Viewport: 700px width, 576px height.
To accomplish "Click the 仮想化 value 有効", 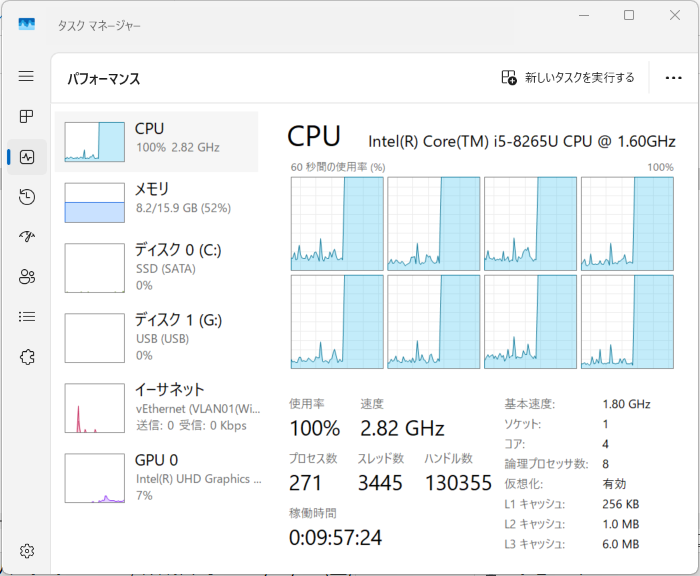I will pos(614,484).
